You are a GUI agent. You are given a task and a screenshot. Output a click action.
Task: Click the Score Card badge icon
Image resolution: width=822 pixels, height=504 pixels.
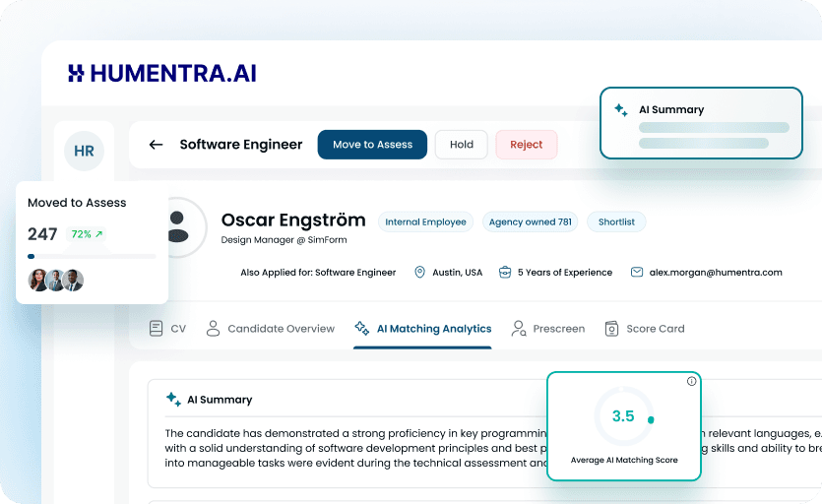coord(611,329)
